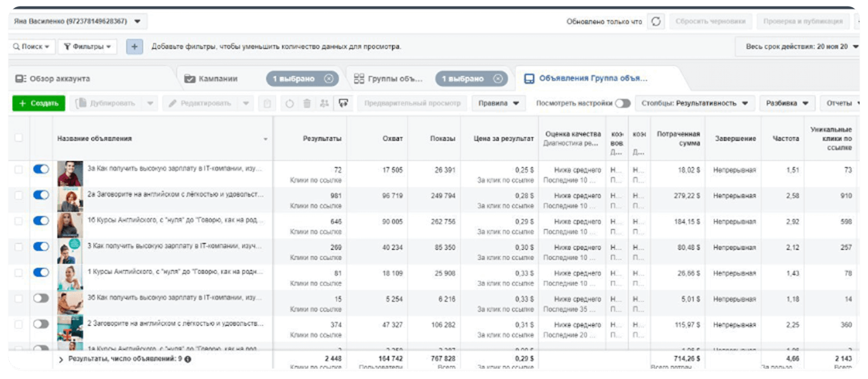Click impressions value '262 756'
The image size is (868, 379).
(x=443, y=222)
